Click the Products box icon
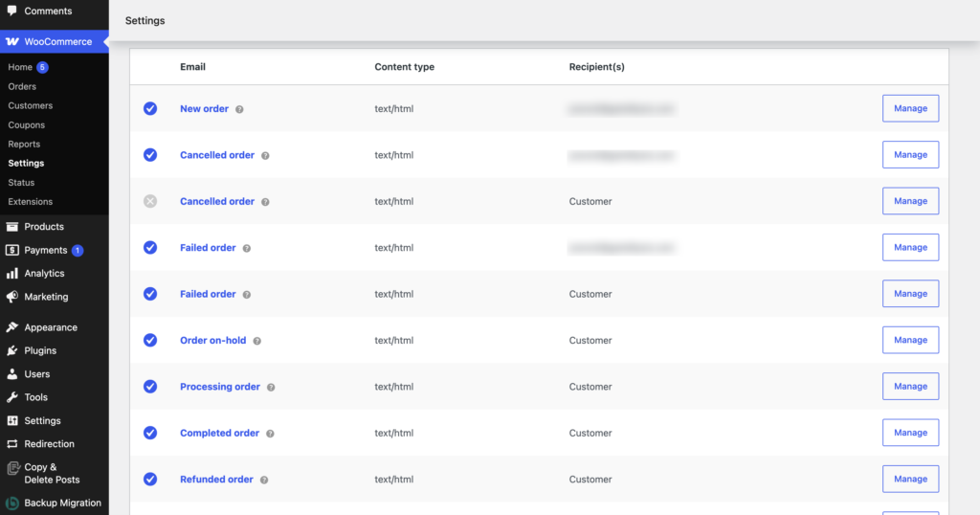980x515 pixels. point(11,226)
